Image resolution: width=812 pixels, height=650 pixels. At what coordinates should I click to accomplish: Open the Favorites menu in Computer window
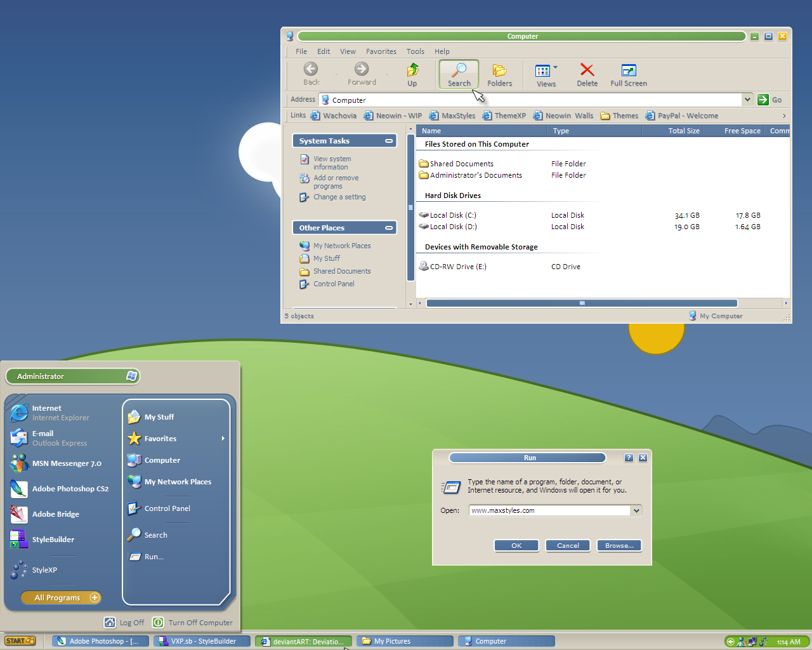pos(381,51)
